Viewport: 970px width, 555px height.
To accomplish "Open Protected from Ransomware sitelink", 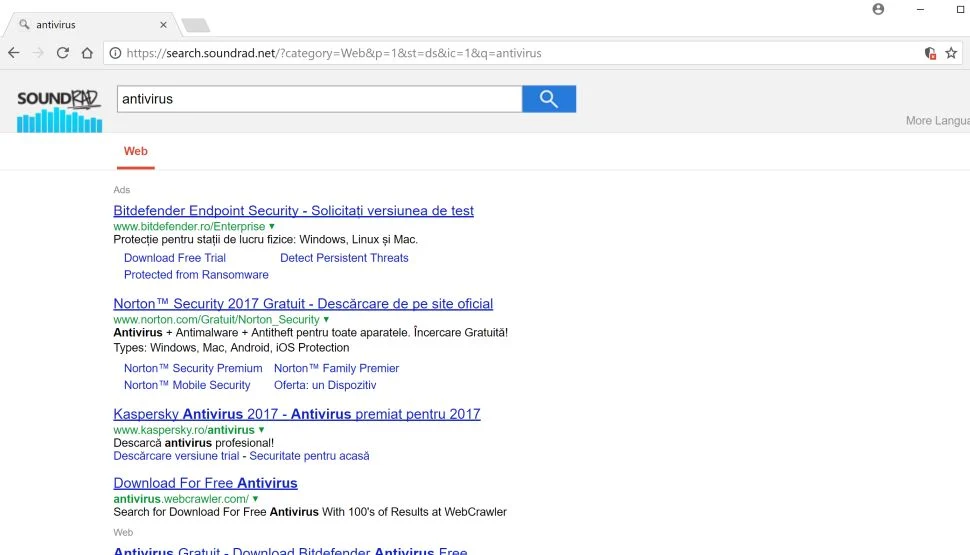I will [x=196, y=275].
